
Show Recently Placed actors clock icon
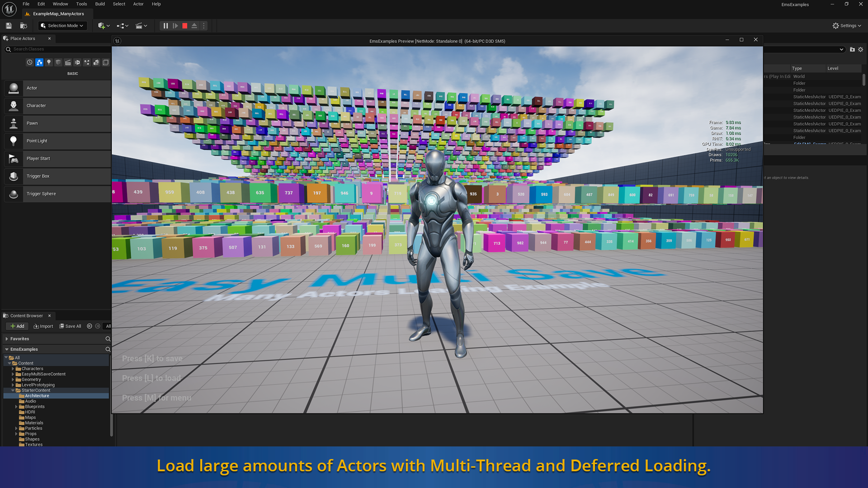tap(30, 62)
